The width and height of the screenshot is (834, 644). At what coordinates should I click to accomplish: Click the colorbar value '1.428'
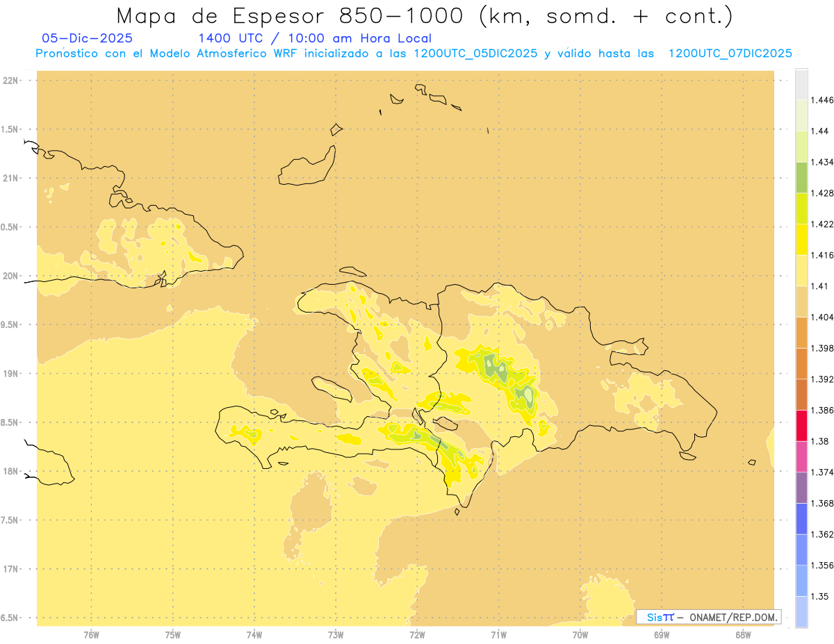coord(821,192)
